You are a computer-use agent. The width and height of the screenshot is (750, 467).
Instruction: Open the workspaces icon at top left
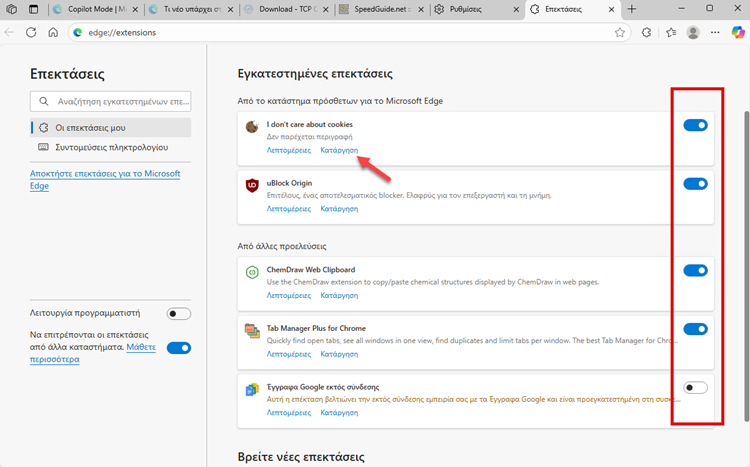tap(11, 8)
